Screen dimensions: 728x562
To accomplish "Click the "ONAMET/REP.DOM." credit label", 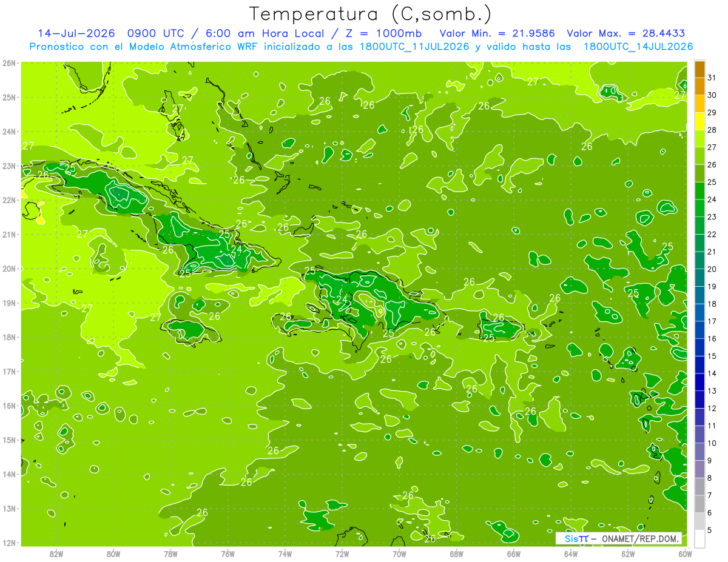I will click(x=640, y=538).
